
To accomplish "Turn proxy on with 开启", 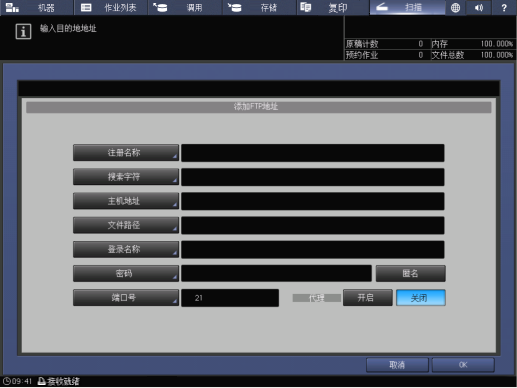I will 368,297.
